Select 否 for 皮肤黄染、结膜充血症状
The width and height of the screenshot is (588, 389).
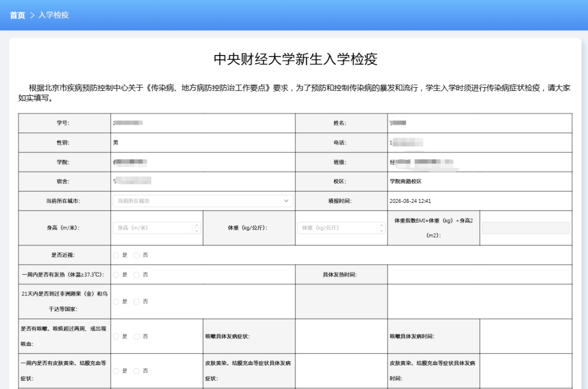[137, 371]
